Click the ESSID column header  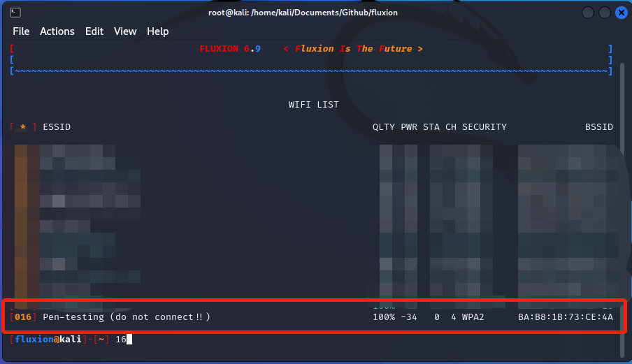57,127
